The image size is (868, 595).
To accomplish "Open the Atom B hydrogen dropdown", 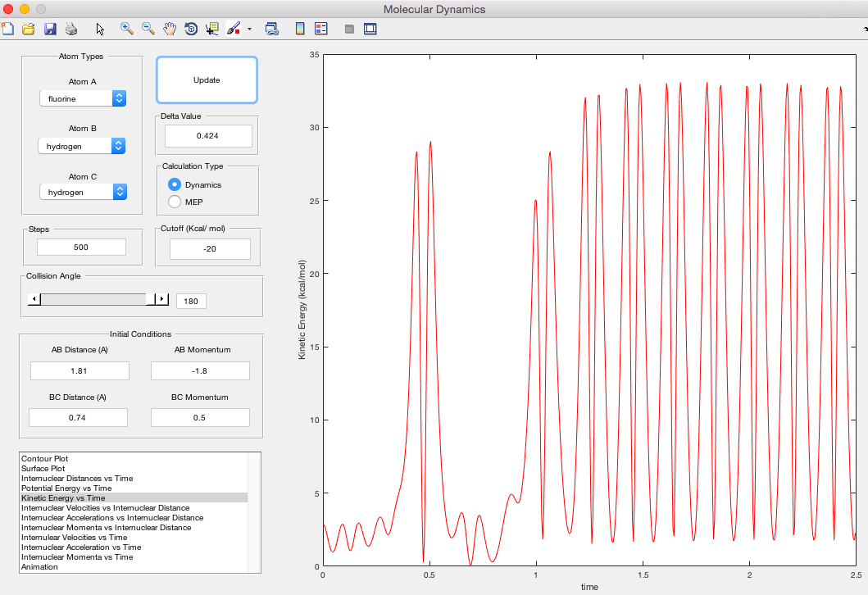I will [x=83, y=146].
